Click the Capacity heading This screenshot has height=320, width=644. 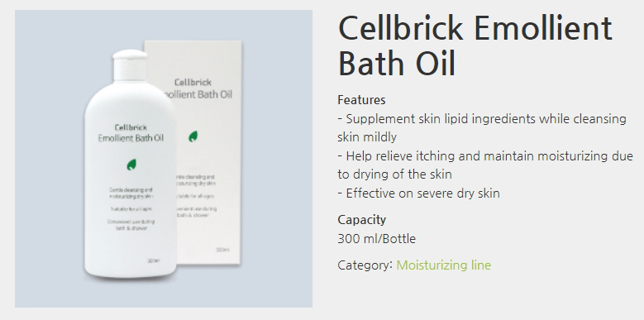point(361,220)
